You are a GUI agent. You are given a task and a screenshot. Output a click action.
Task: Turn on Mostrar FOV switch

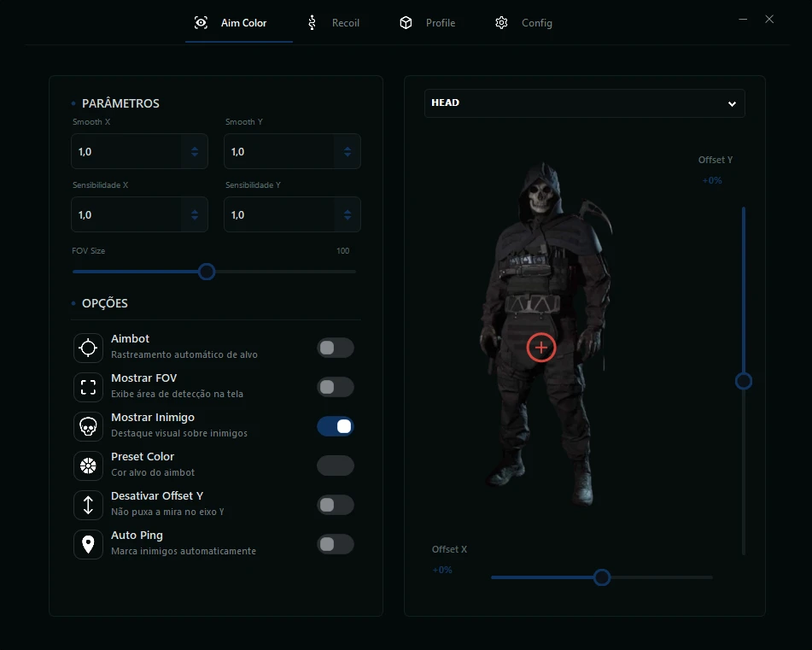pos(336,387)
